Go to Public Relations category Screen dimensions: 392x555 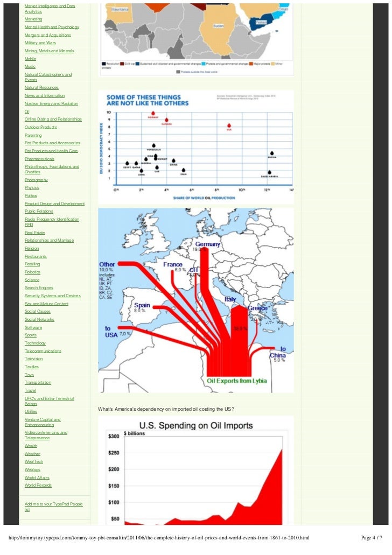point(39,212)
